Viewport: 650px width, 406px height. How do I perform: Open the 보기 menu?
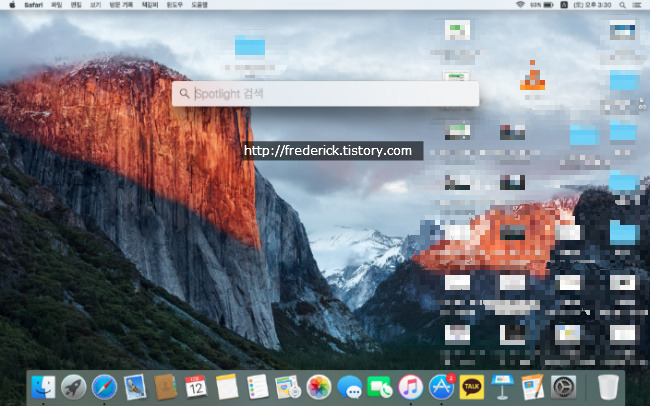95,5
